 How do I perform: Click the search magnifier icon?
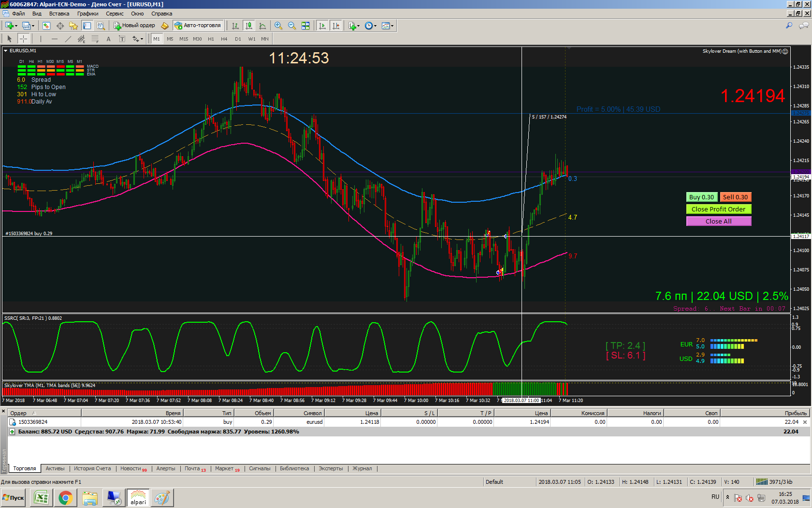(x=789, y=26)
